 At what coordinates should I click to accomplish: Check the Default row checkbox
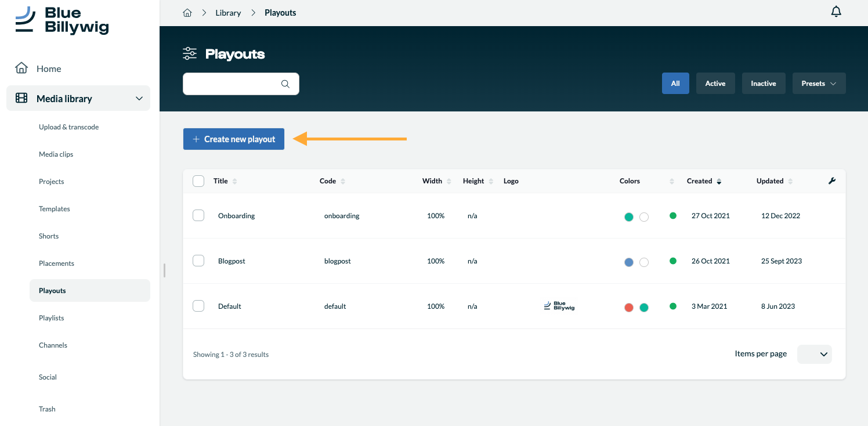(x=198, y=306)
